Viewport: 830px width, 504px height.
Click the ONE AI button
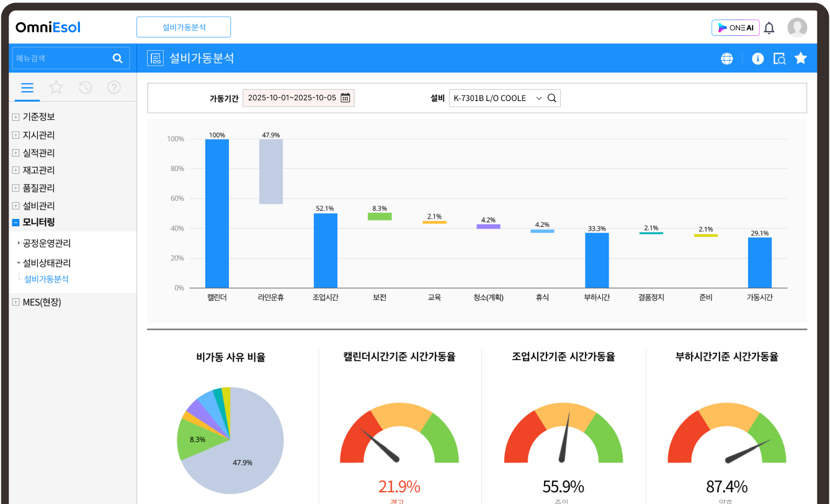pos(735,28)
